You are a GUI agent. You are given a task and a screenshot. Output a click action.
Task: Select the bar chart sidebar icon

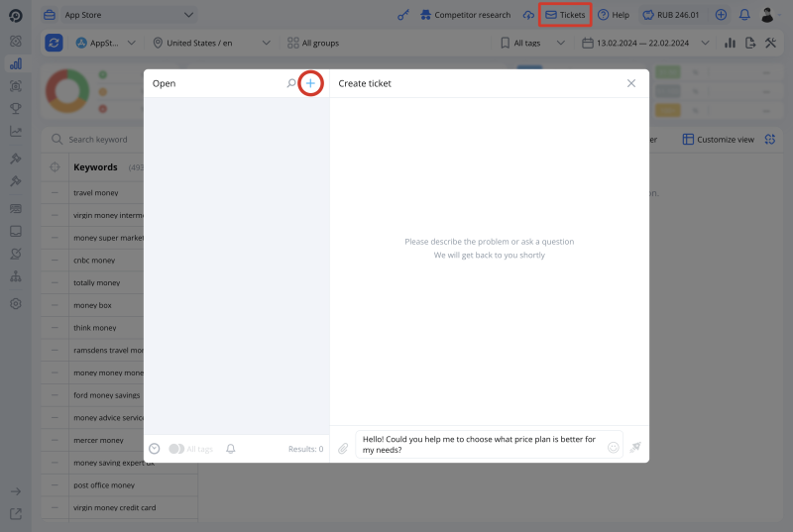click(x=16, y=63)
